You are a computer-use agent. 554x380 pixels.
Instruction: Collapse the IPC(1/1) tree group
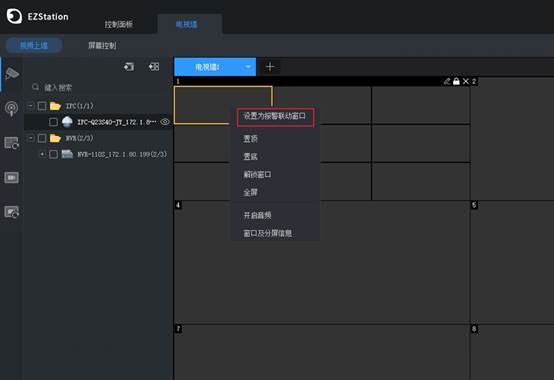[x=31, y=106]
